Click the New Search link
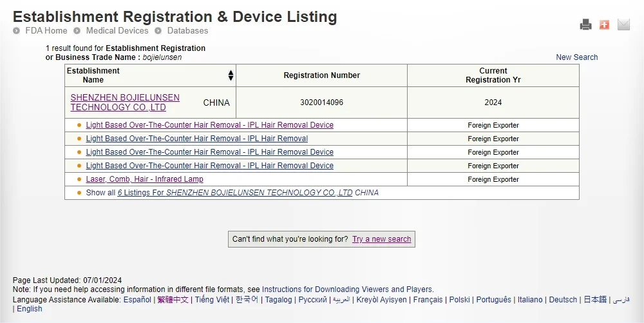Screen dimensions: 644x323 (576, 57)
